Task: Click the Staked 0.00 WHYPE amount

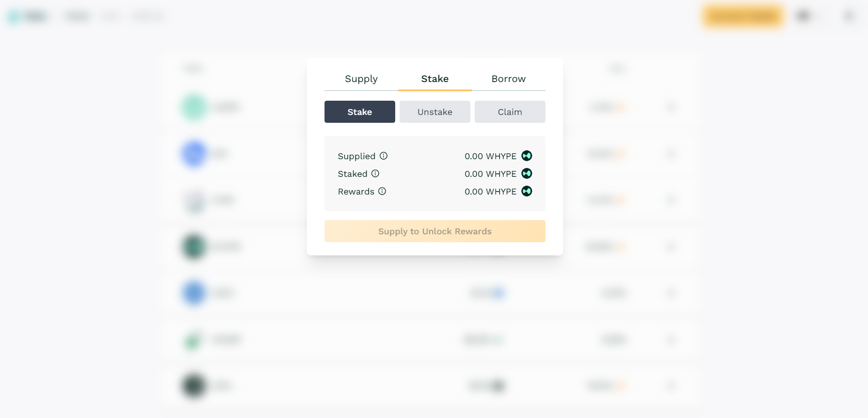Action: click(x=490, y=174)
